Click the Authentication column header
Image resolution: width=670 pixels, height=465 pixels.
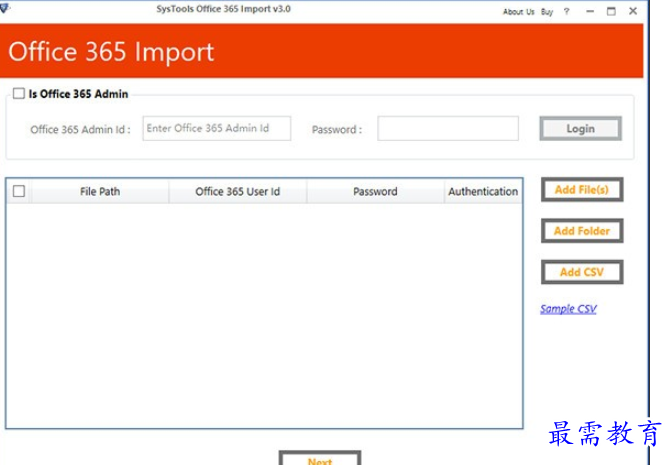pos(483,191)
